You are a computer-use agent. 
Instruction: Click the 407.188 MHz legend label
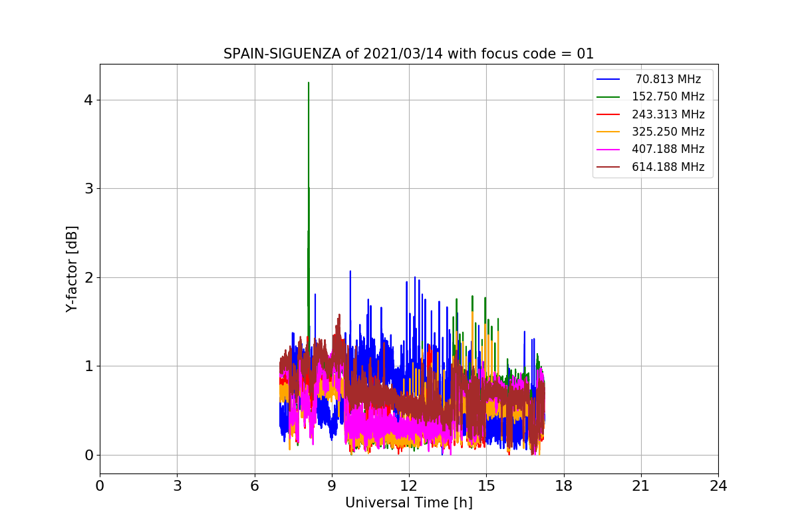(x=668, y=149)
